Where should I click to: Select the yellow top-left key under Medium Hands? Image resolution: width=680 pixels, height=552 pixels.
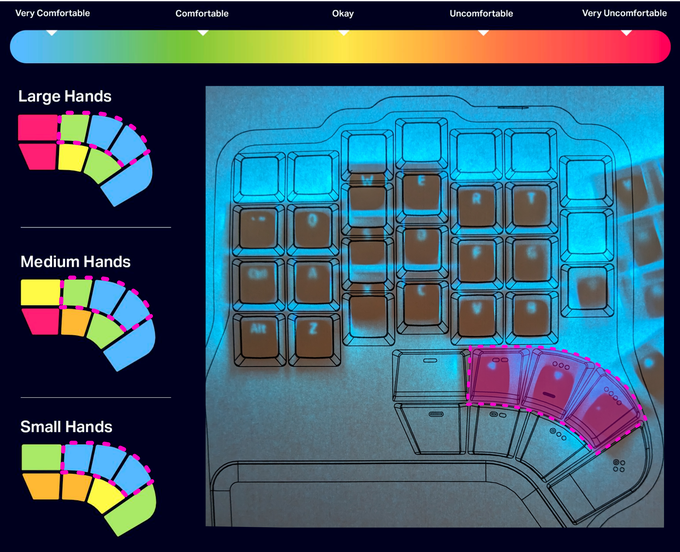tap(41, 292)
